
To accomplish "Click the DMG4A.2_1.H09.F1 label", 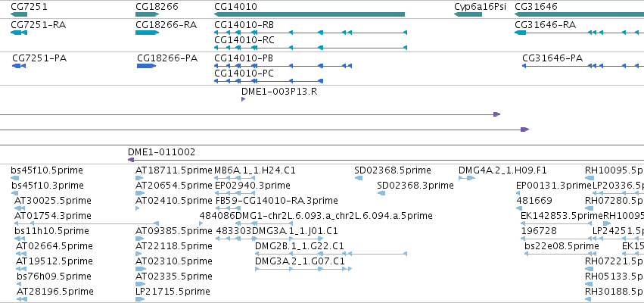I will coord(502,170).
